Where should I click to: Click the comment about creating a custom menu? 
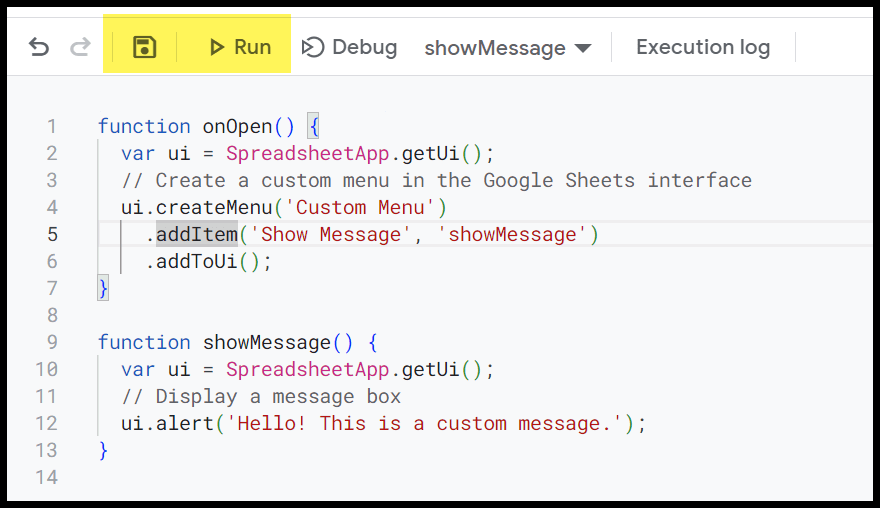(x=437, y=180)
